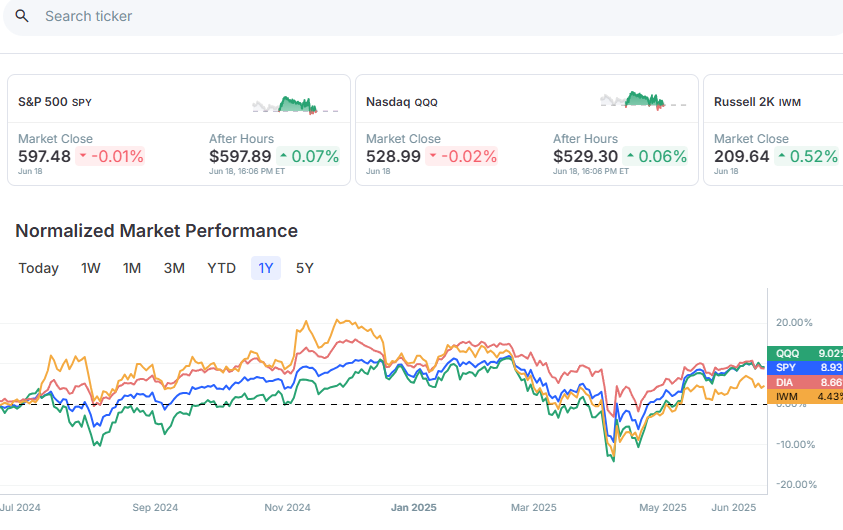The height and width of the screenshot is (530, 843).
Task: Click Nasdaq change badge -0.02%
Action: point(461,156)
